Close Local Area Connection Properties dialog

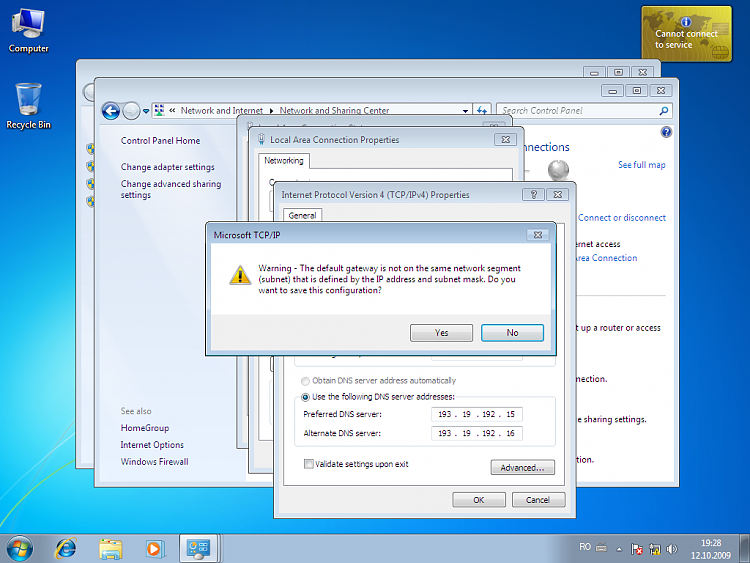point(506,140)
